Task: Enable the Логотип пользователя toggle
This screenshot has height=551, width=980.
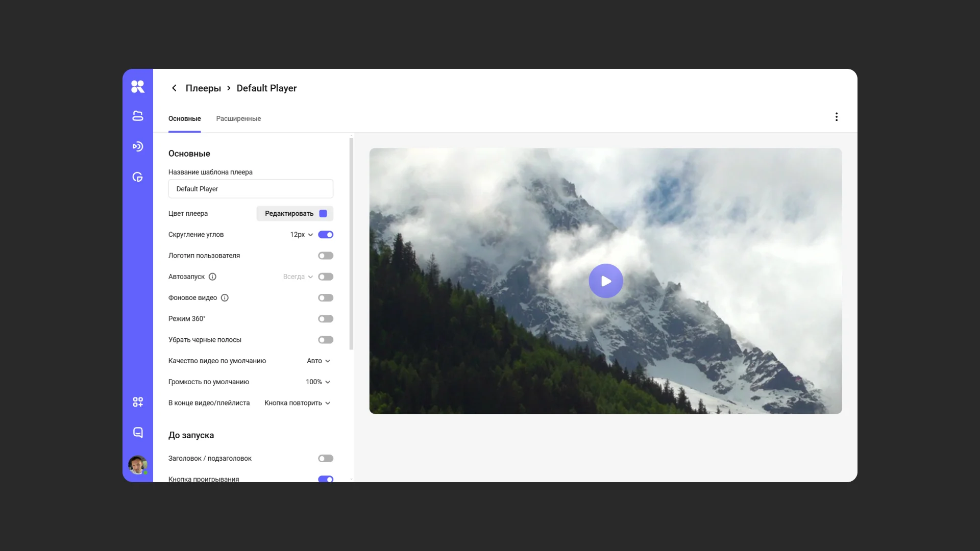Action: 326,256
